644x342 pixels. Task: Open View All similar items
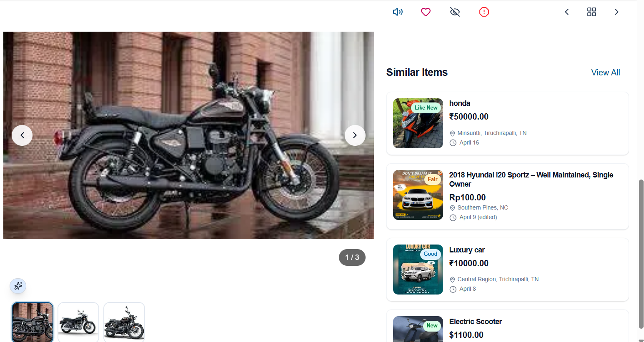click(606, 72)
